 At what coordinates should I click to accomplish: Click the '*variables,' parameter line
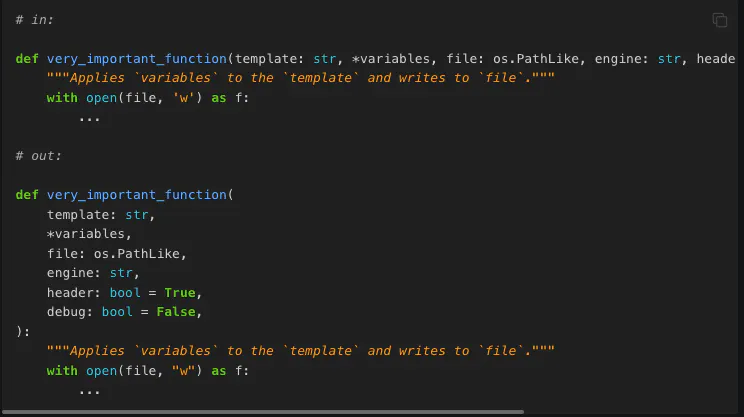(x=89, y=234)
